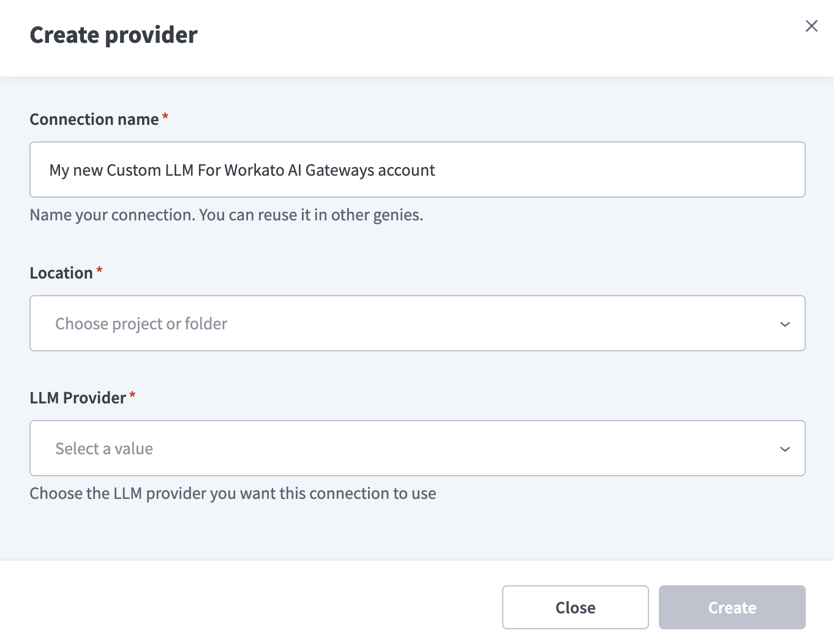Click the 'Create provider' dialog title
Viewport: 834px width, 644px height.
(114, 35)
